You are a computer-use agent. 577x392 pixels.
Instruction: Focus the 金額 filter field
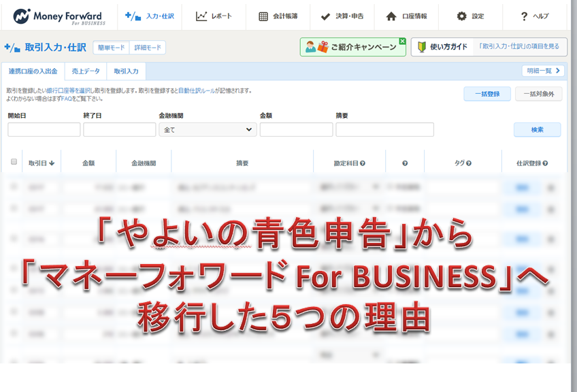click(296, 129)
